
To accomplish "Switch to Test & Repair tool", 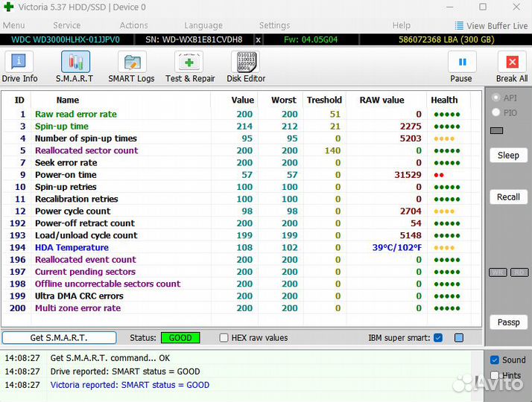I will [x=189, y=67].
